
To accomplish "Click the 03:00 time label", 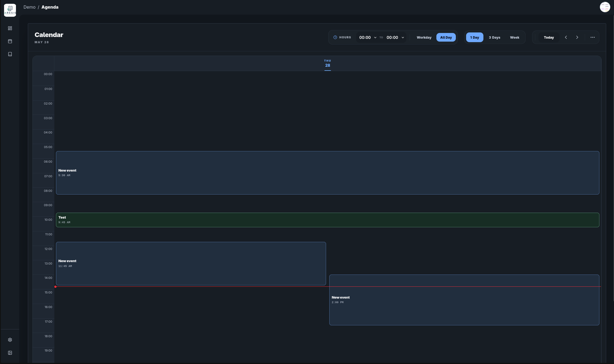I will click(48, 118).
